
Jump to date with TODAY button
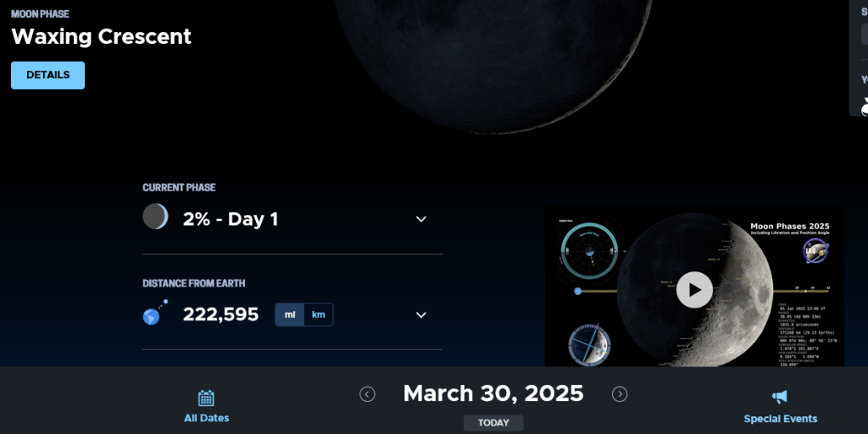[493, 423]
